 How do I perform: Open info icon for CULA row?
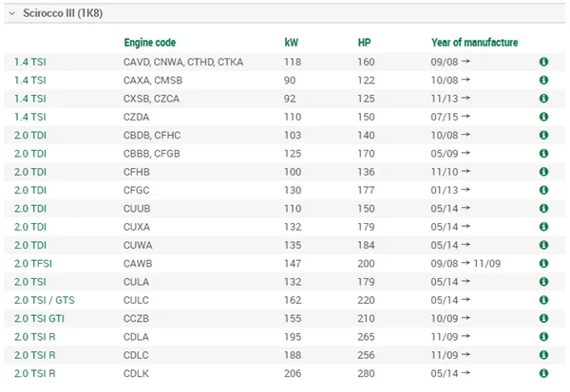click(543, 282)
